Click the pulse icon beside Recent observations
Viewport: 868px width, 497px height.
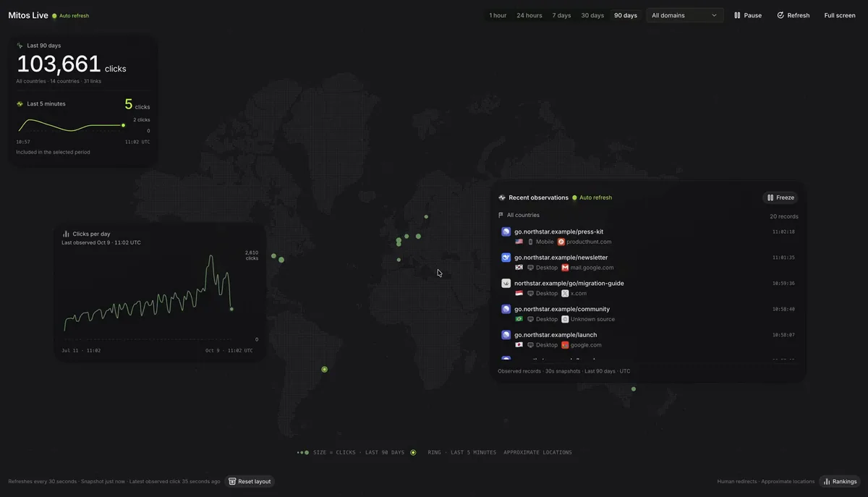(502, 197)
